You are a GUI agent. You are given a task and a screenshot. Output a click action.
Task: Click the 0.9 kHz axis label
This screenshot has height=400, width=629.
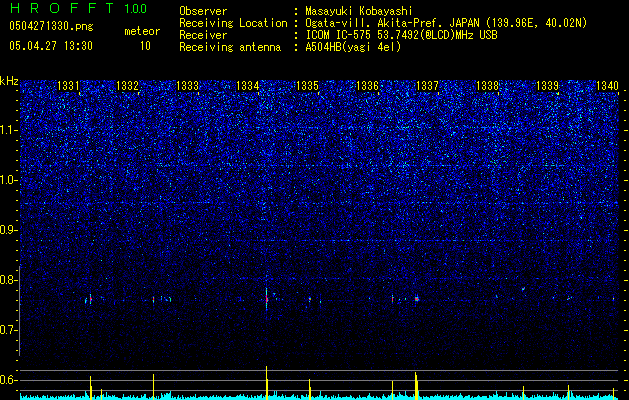8,230
